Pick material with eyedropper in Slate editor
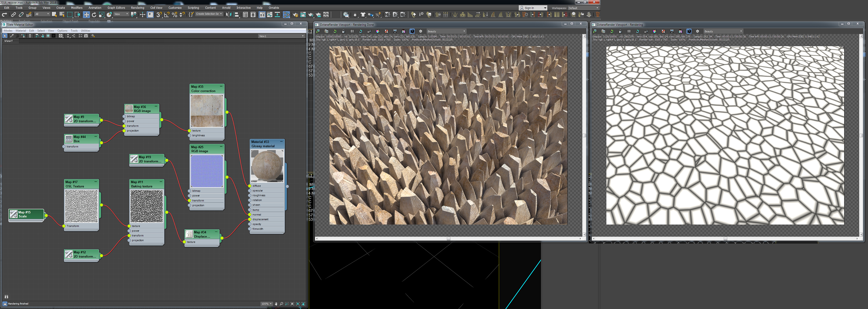Viewport: 868px width, 309px height. point(12,36)
